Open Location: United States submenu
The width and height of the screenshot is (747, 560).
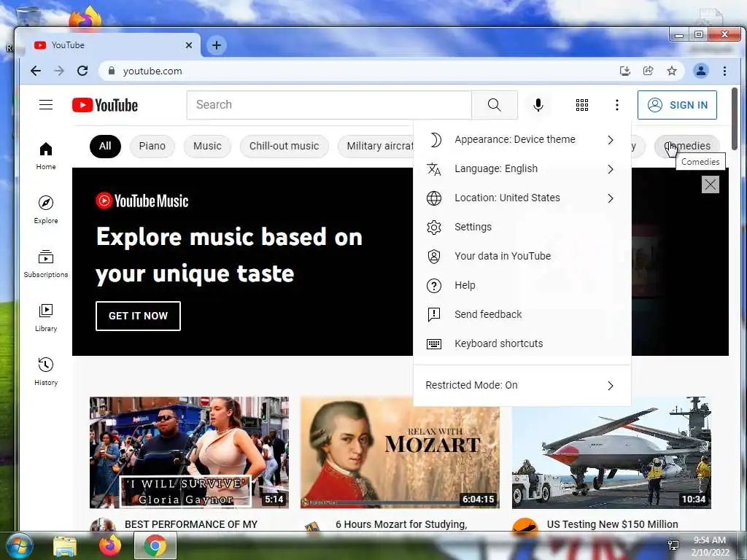click(x=522, y=198)
